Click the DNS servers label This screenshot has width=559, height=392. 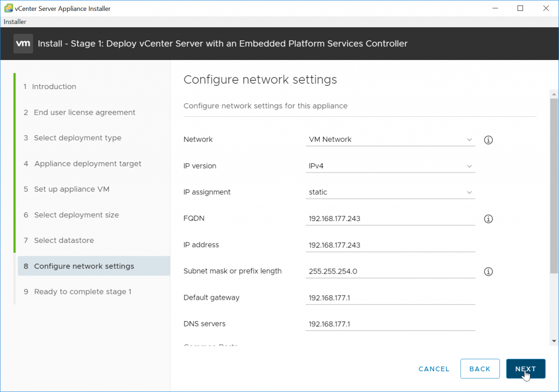coord(204,324)
